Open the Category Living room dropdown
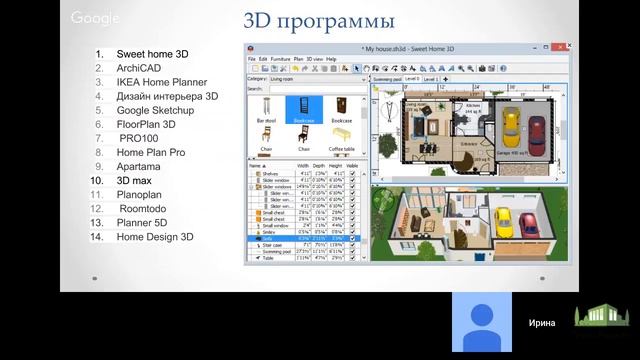Viewport: 640px width, 360px height. (x=318, y=79)
